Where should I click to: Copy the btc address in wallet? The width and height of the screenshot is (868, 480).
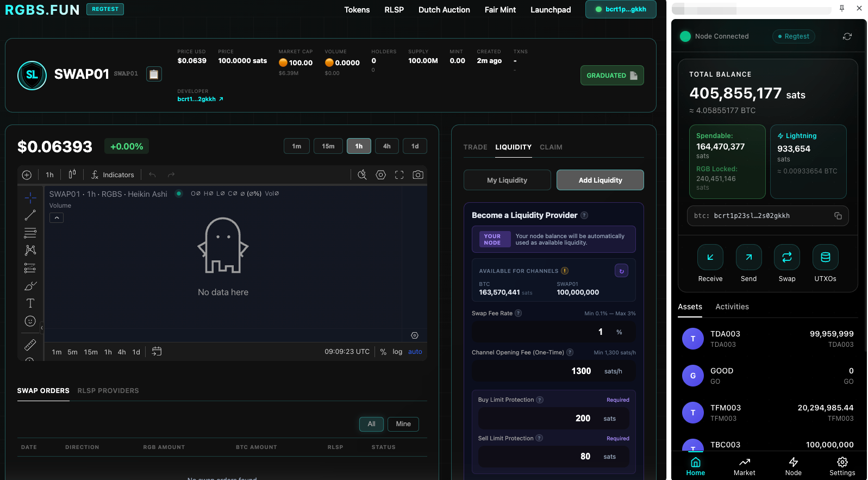click(838, 216)
